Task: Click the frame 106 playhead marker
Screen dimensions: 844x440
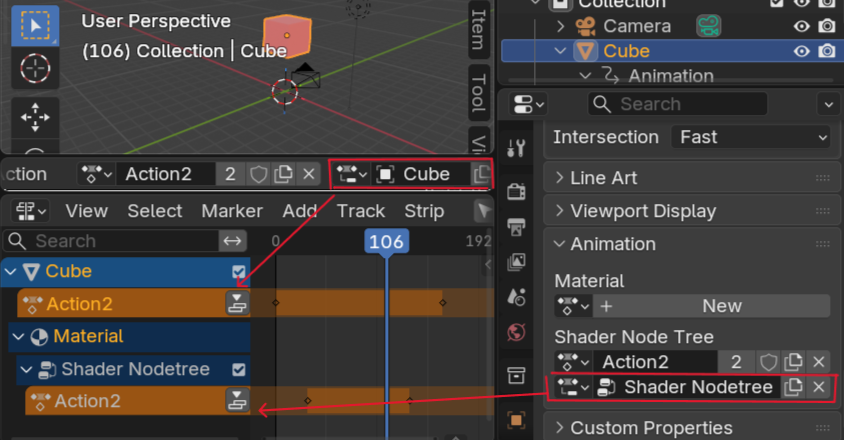Action: click(x=386, y=242)
